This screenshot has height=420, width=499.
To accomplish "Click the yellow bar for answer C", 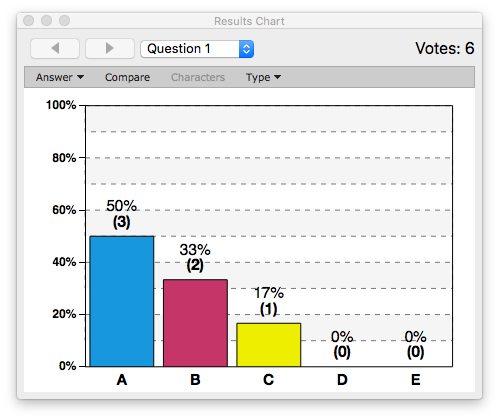I will tap(269, 345).
